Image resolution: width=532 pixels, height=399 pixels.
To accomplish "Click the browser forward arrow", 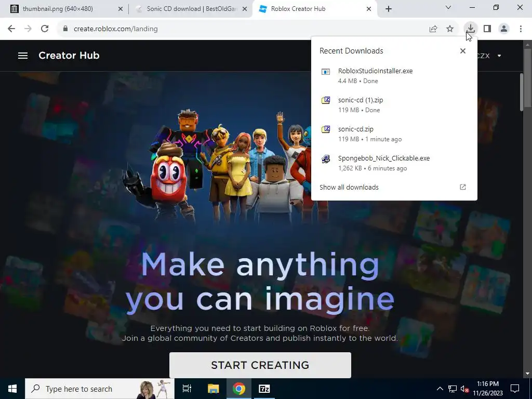I will coord(28,29).
